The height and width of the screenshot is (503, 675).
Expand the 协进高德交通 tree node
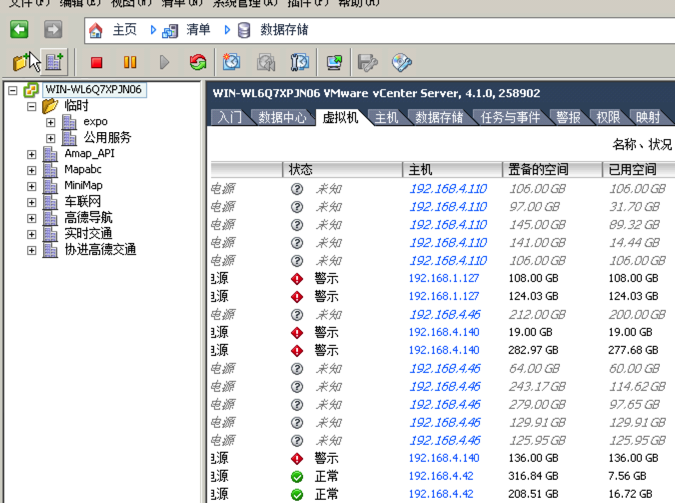click(x=31, y=250)
